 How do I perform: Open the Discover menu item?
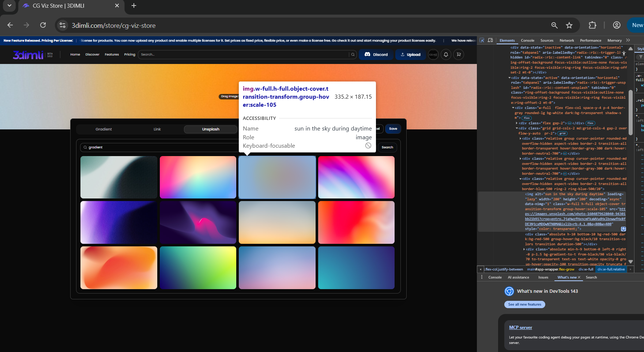92,54
